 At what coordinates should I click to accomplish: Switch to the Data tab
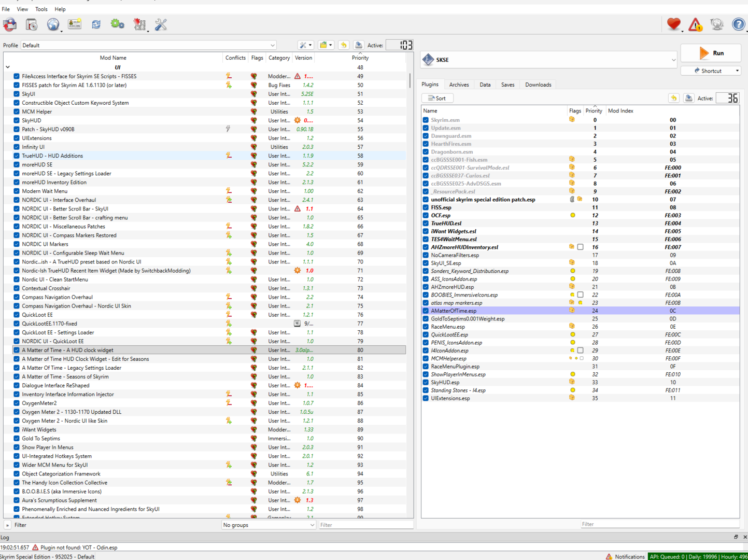[485, 85]
